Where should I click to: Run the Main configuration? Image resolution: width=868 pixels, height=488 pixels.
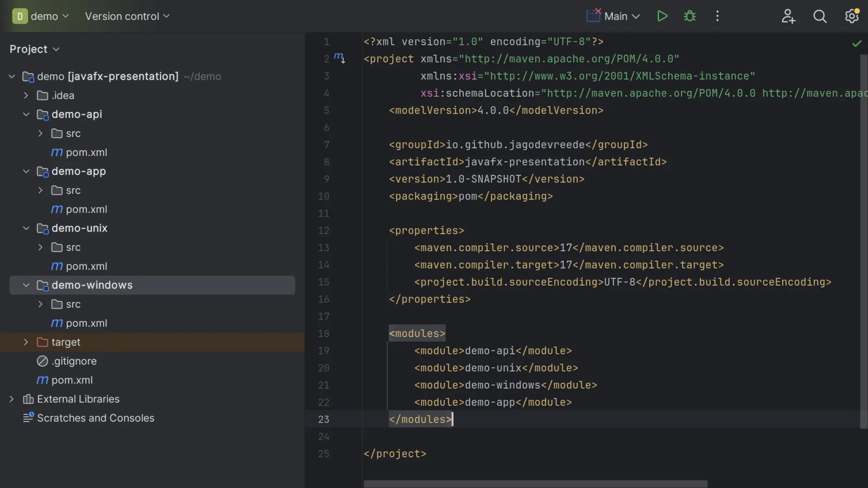tap(662, 16)
